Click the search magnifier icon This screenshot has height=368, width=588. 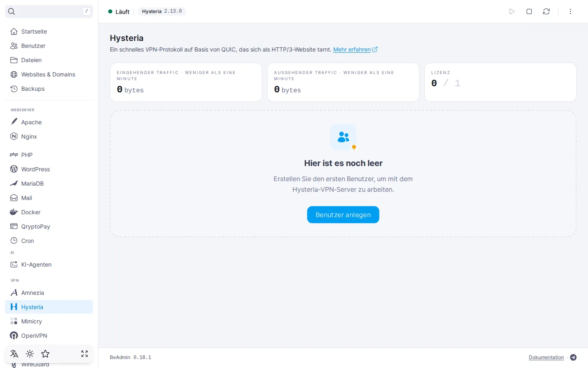click(x=11, y=11)
